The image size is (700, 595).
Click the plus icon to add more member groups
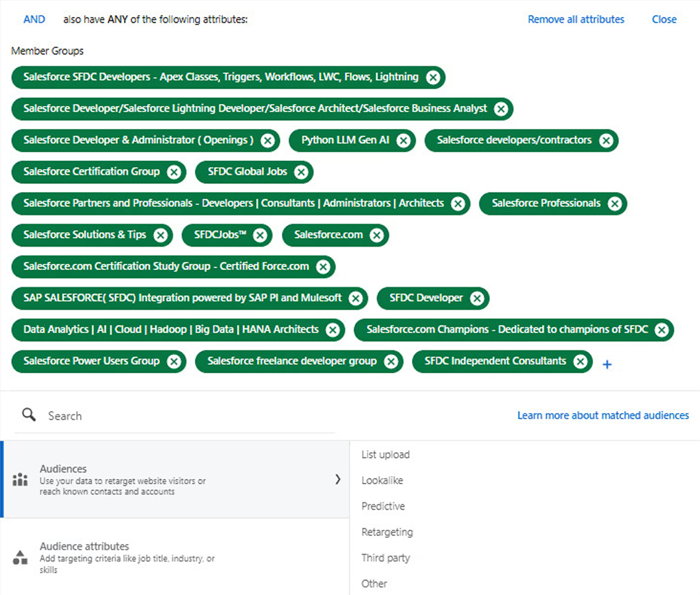(607, 364)
